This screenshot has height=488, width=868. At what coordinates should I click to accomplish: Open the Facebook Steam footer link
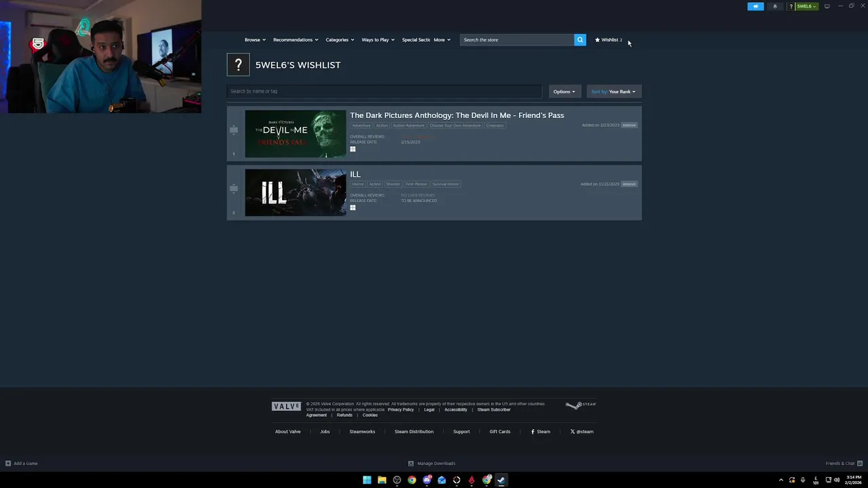(540, 432)
